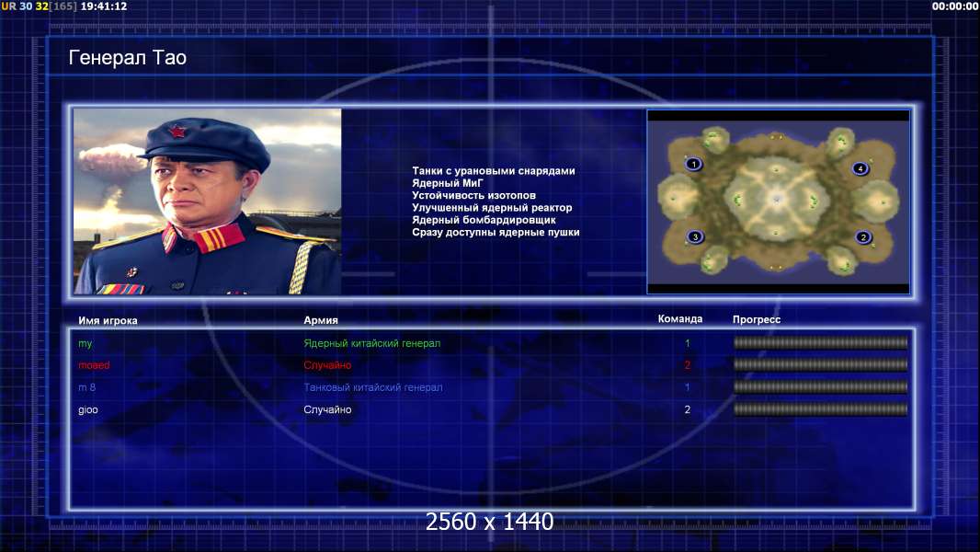The width and height of the screenshot is (980, 552).
Task: Click gioo's loading progress bar
Action: pos(821,409)
